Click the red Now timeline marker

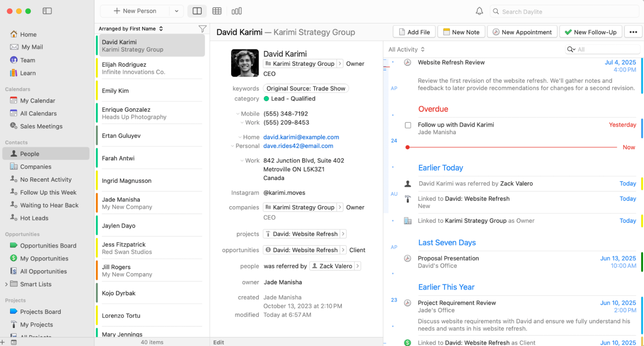pos(408,147)
